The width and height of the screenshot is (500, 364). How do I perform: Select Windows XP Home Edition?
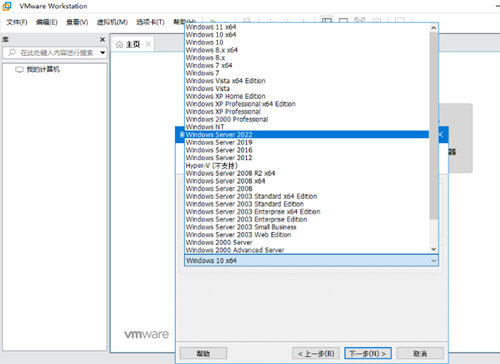(x=307, y=96)
